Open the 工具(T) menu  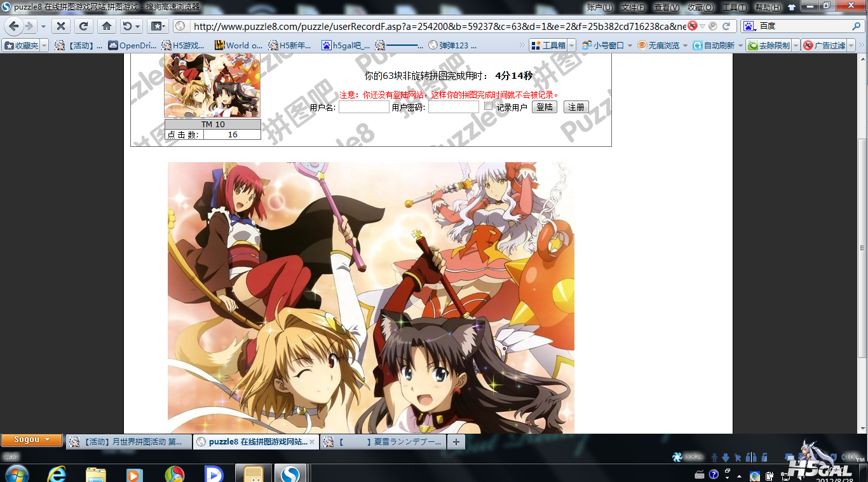(x=734, y=7)
